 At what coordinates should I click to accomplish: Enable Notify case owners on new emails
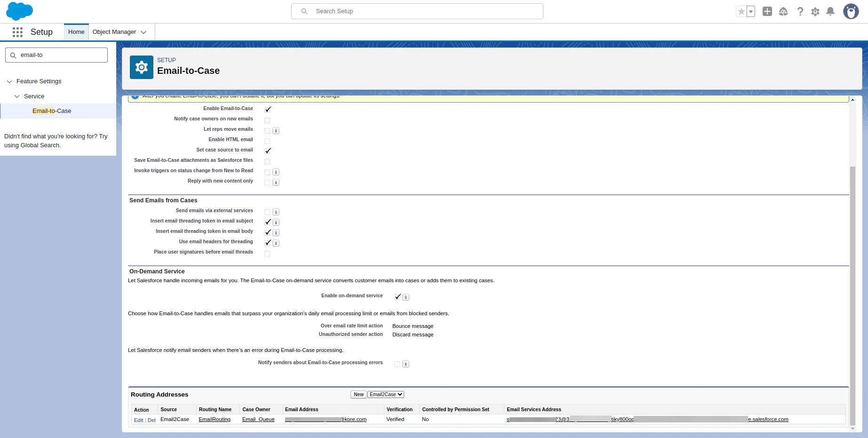(267, 120)
